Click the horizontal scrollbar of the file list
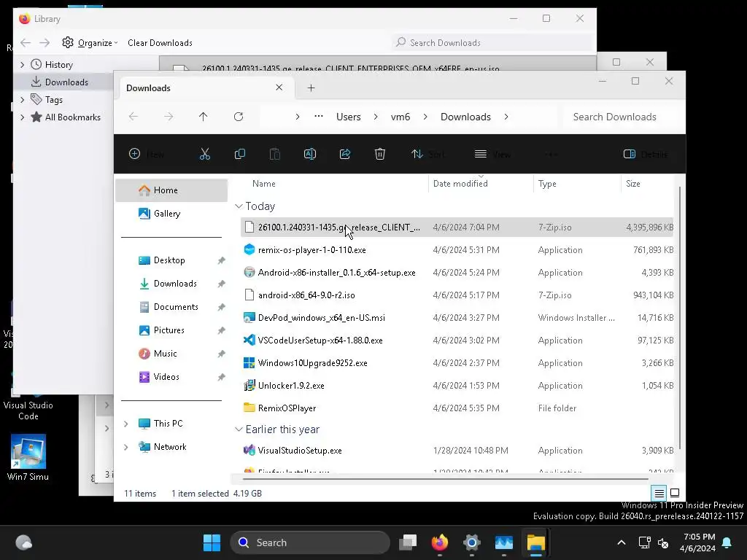747x560 pixels. click(446, 478)
